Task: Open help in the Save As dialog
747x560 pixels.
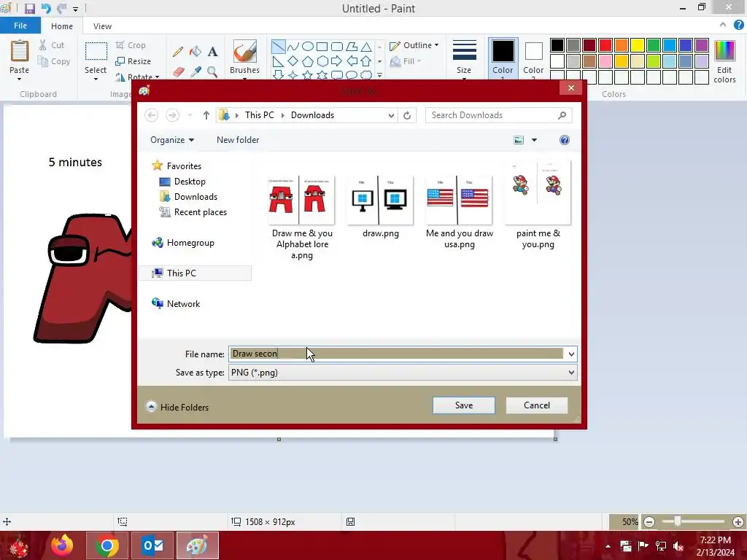Action: [x=565, y=140]
